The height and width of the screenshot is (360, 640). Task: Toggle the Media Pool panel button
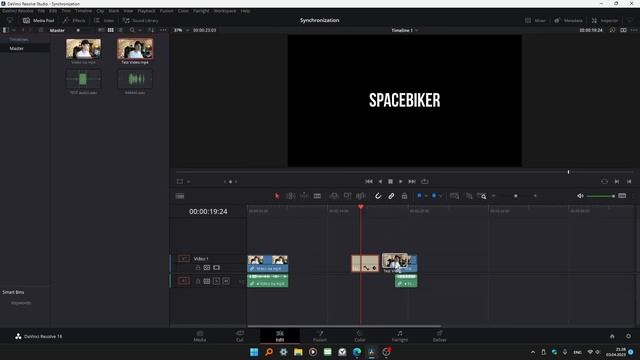[x=38, y=20]
